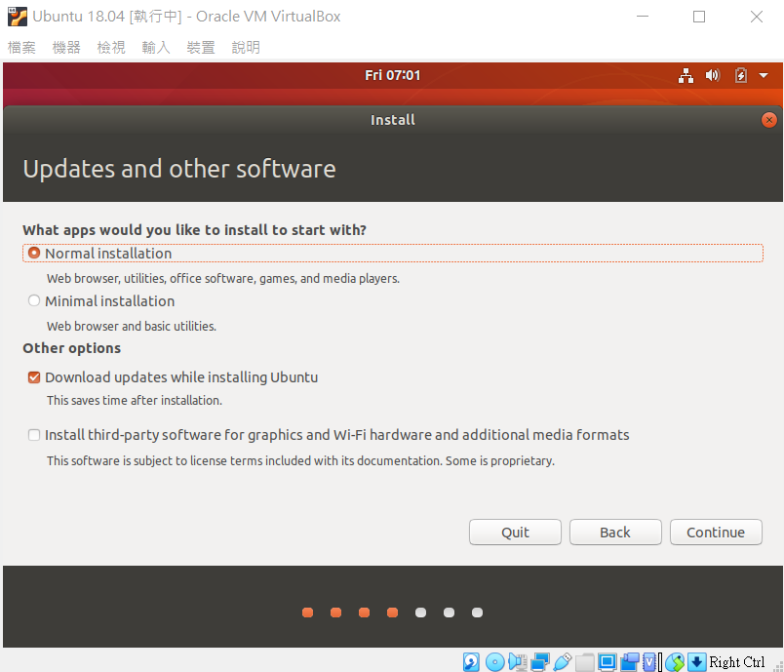Screen dimensions: 784x672
Task: Click the Ubuntu battery power icon
Action: click(x=740, y=75)
